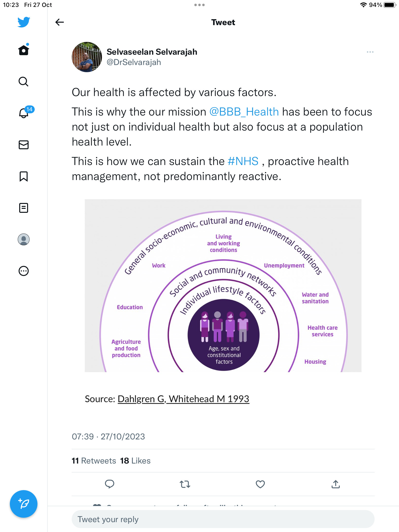Retweet using the retweet arrows icon
This screenshot has width=399, height=532.
coord(185,484)
